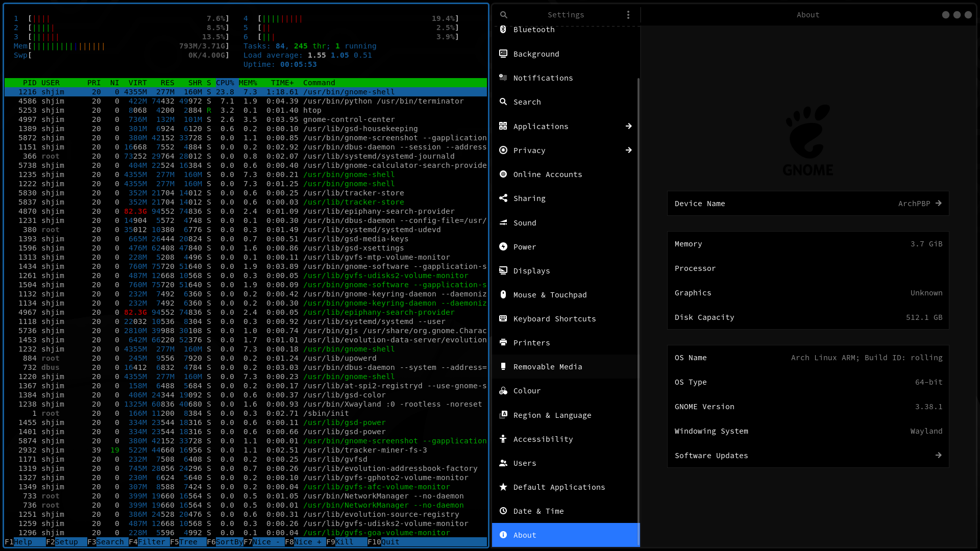Click the Search sidebar magnifier icon
This screenshot has width=980, height=551.
503,102
